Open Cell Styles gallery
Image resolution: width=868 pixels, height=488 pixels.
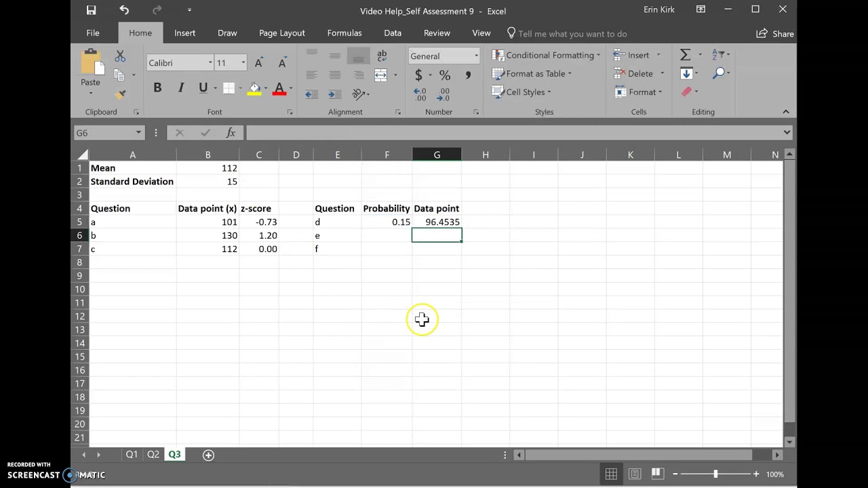tap(521, 91)
